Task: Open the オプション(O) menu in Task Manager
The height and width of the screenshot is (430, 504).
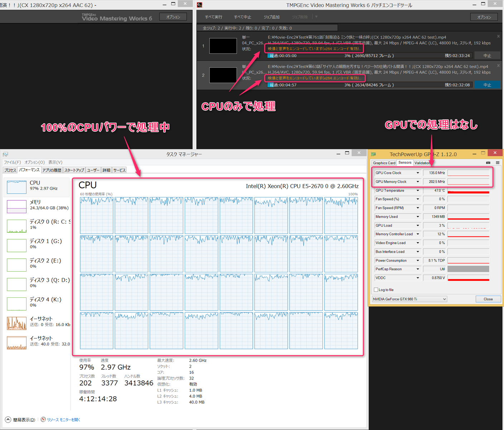Action: [34, 162]
